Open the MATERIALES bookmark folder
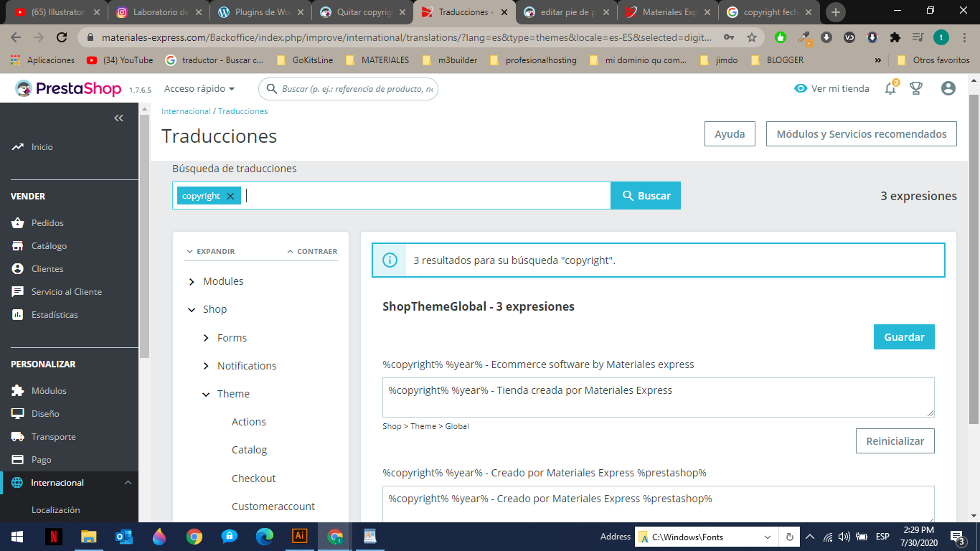This screenshot has width=980, height=551. click(377, 60)
